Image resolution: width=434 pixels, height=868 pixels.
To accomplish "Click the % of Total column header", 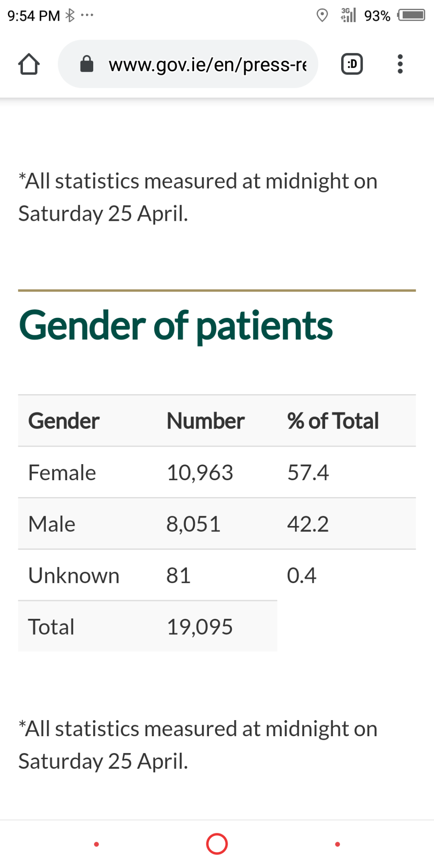I will pos(333,421).
